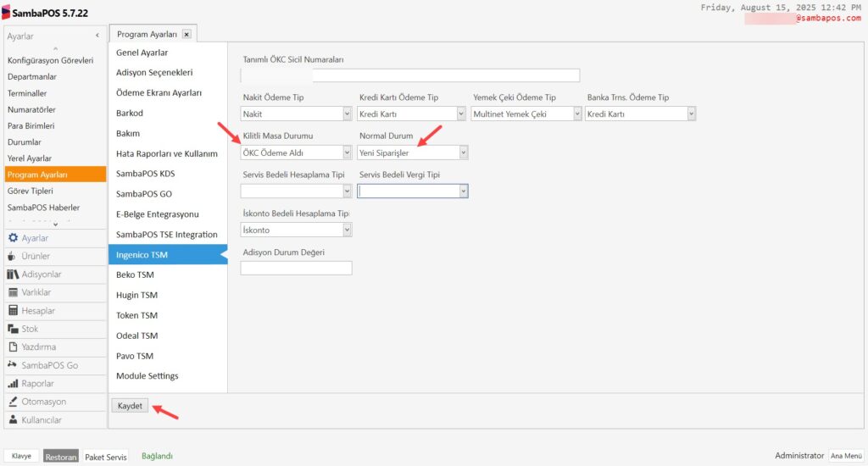
Task: Open Para Birimleri in sidebar
Action: pos(55,125)
